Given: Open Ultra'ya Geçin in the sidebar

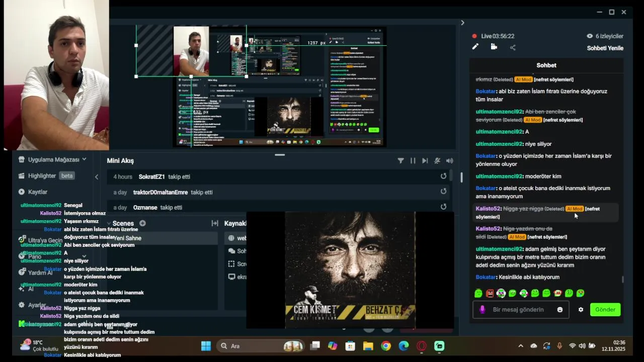Looking at the screenshot, I should pyautogui.click(x=40, y=240).
